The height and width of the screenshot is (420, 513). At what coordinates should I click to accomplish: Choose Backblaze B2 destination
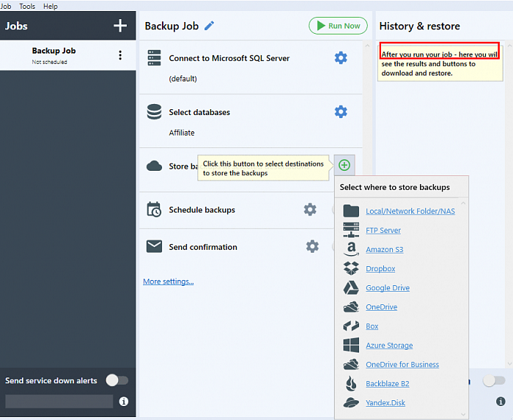[x=388, y=383]
